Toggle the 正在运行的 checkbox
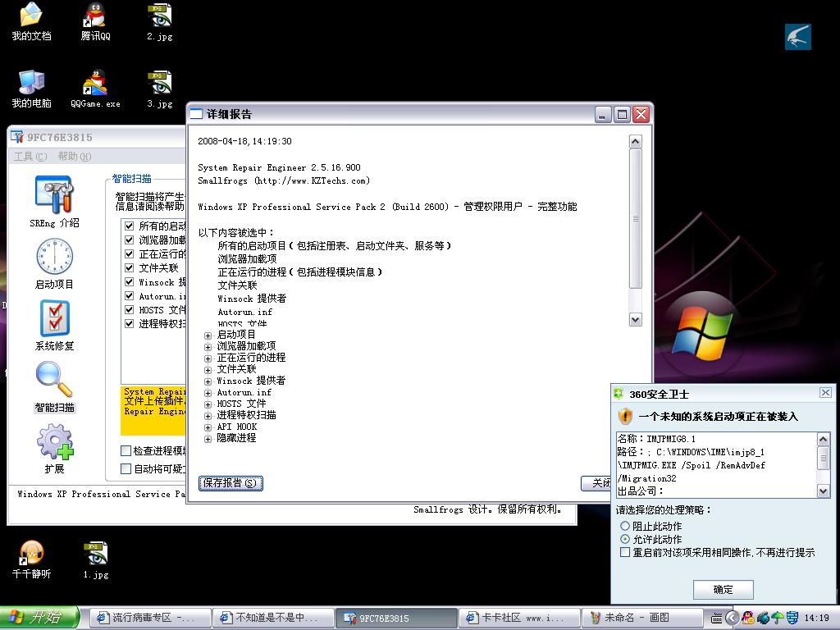The width and height of the screenshot is (840, 630). click(129, 253)
